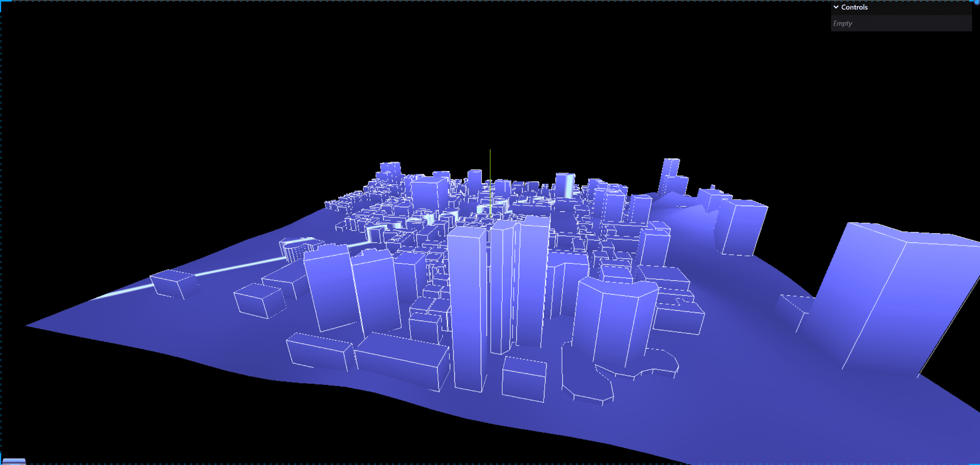Collapse the Controls panel chevron
Viewport: 980px width, 465px height.
click(x=836, y=7)
